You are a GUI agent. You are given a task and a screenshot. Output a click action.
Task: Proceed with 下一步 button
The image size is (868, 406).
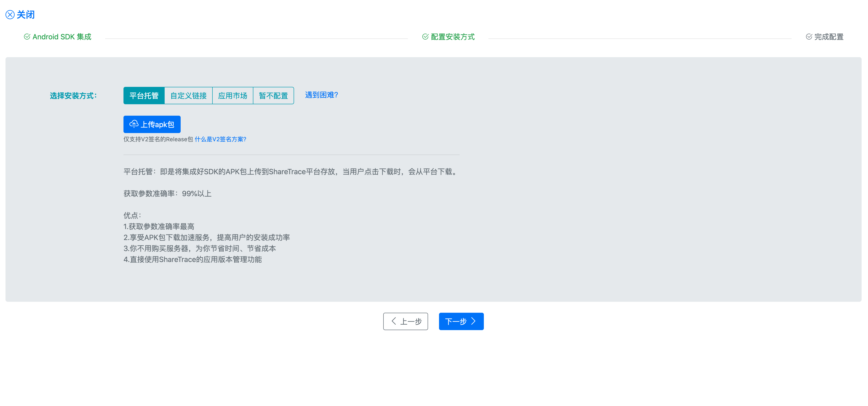tap(461, 321)
